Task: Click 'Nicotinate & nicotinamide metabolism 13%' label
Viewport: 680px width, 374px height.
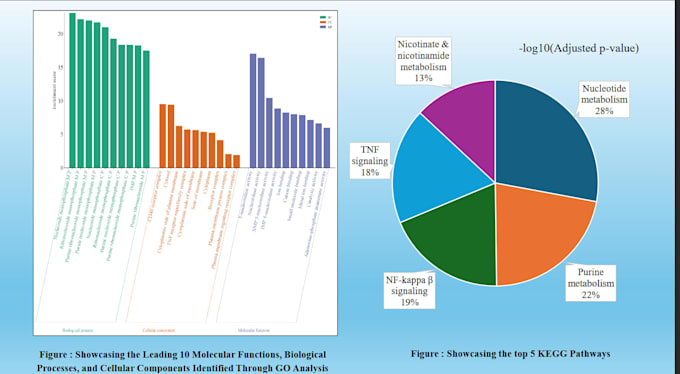Action: coord(423,61)
